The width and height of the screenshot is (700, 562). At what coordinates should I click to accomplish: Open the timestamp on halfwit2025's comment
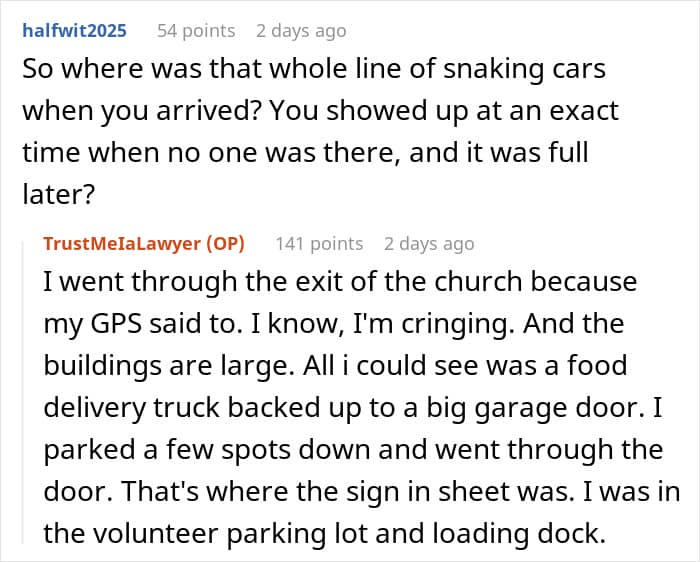(x=301, y=31)
